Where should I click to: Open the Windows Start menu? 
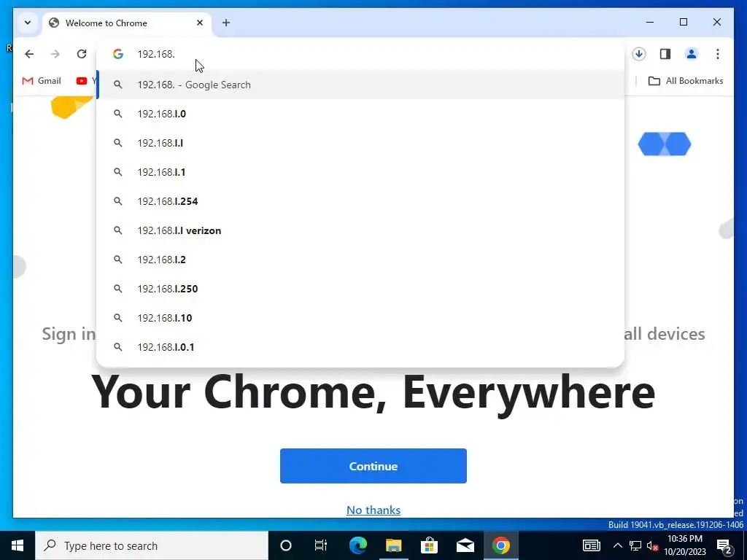coord(18,545)
